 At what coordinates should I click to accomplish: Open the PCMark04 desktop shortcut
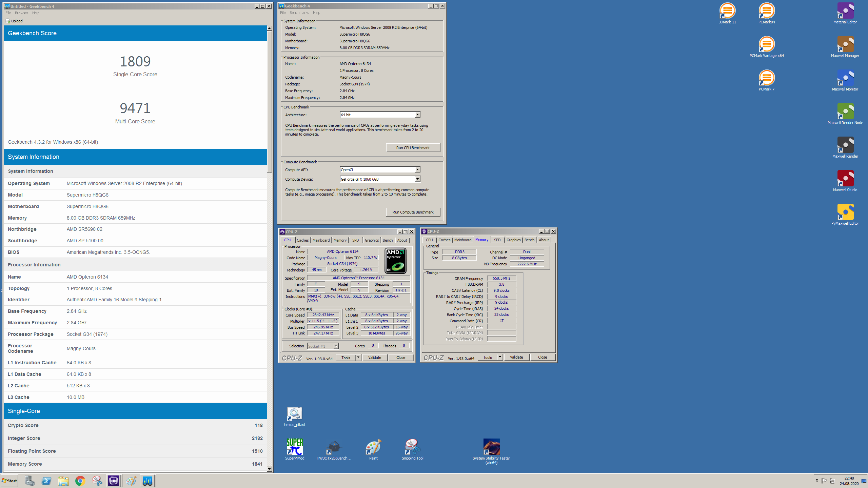pyautogui.click(x=767, y=14)
